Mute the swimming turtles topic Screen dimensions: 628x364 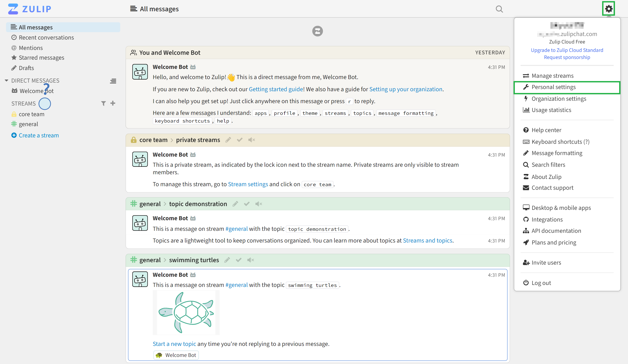point(251,260)
